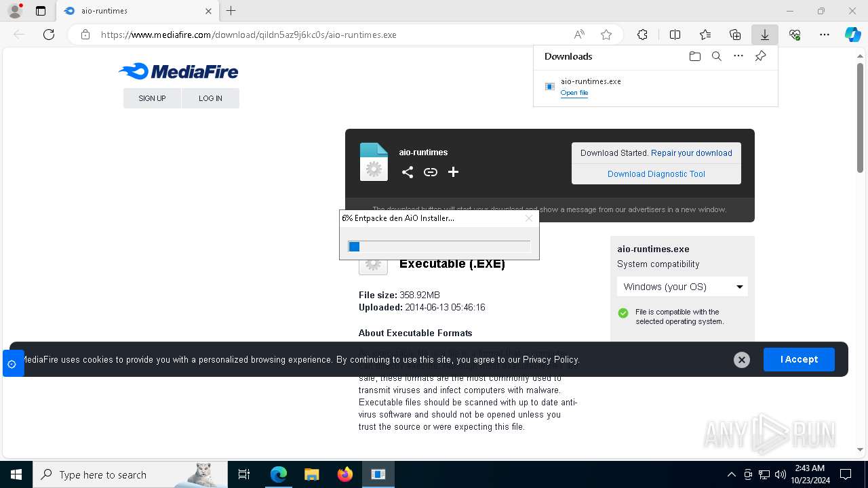Open Task View on taskbar
868x488 pixels.
[244, 474]
